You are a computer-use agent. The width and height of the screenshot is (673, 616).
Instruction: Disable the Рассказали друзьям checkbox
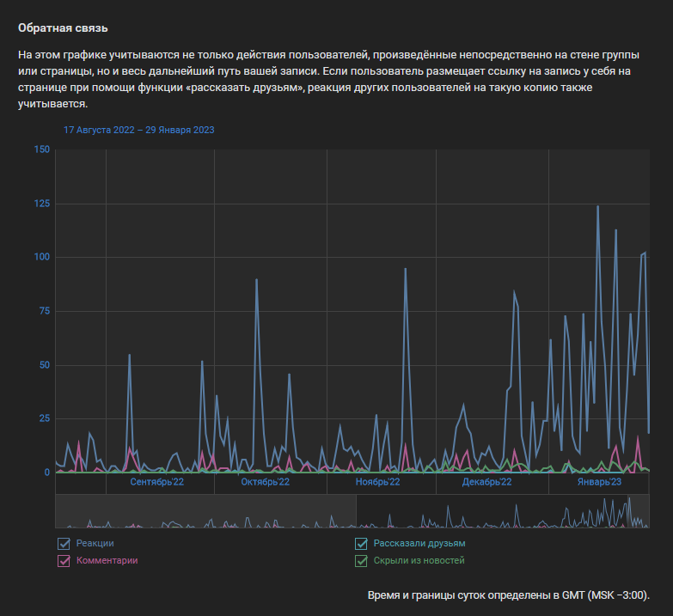(362, 543)
